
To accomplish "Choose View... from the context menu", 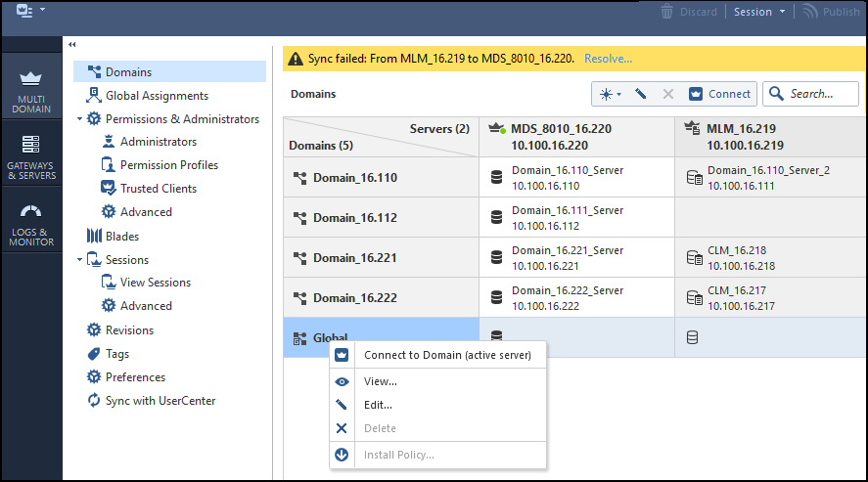I will pos(380,381).
